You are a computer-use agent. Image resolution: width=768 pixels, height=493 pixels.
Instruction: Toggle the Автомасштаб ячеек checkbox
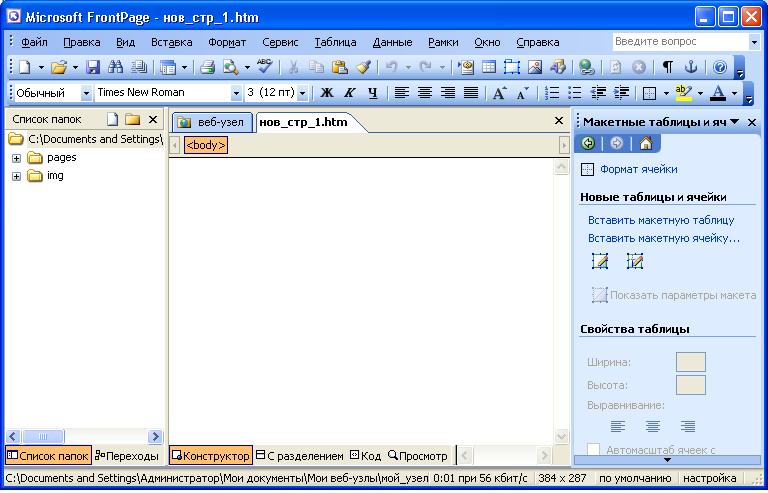point(593,449)
